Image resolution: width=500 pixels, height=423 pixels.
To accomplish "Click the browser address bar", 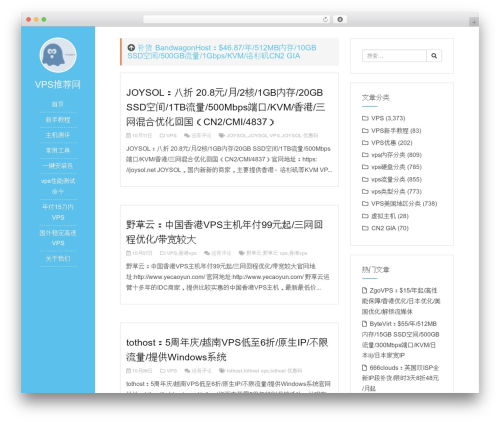I will 237,20.
